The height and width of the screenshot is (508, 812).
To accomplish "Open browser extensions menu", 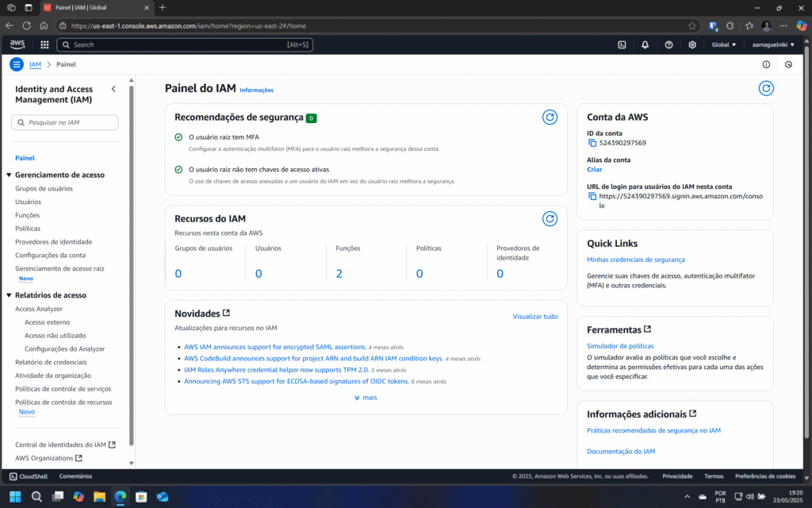I will point(730,26).
